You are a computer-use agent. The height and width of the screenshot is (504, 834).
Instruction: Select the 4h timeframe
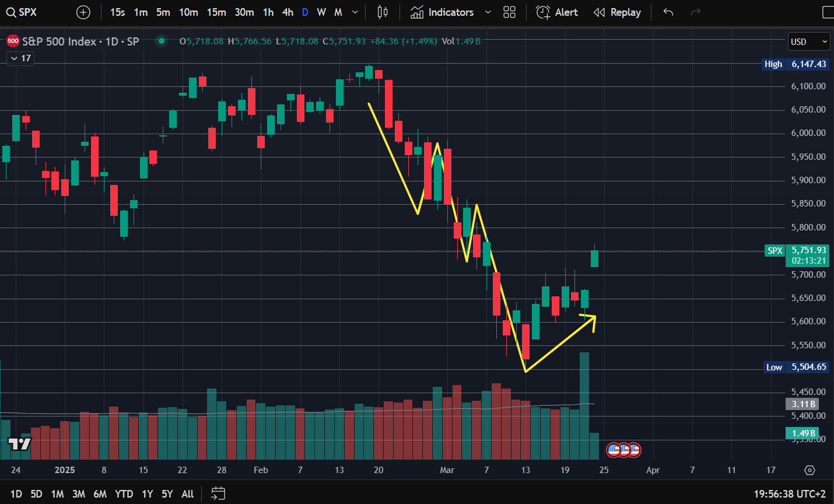(x=288, y=12)
